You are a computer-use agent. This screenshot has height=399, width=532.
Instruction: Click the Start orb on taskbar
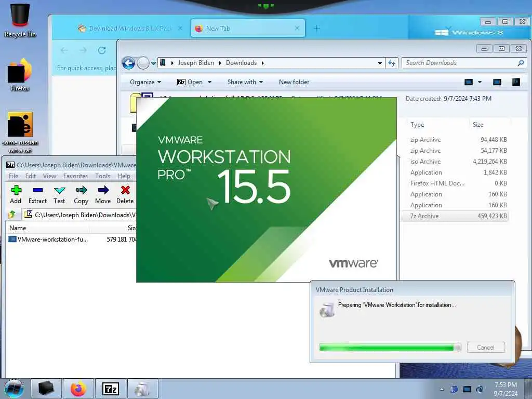click(14, 389)
